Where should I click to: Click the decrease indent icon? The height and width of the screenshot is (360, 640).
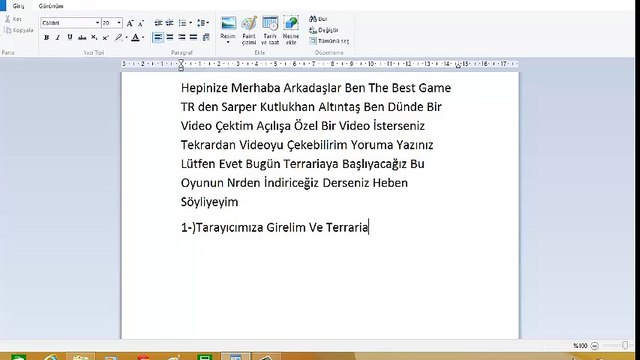(158, 23)
